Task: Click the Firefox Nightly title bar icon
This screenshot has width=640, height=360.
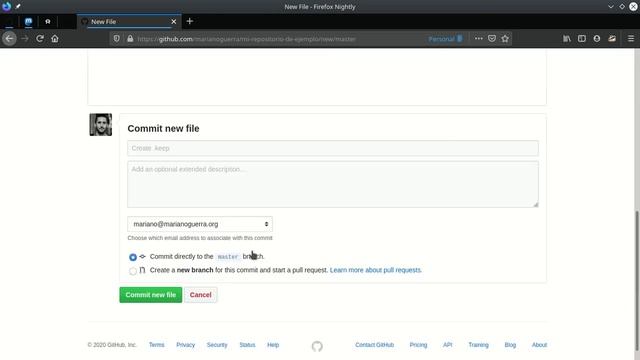Action: (x=7, y=6)
